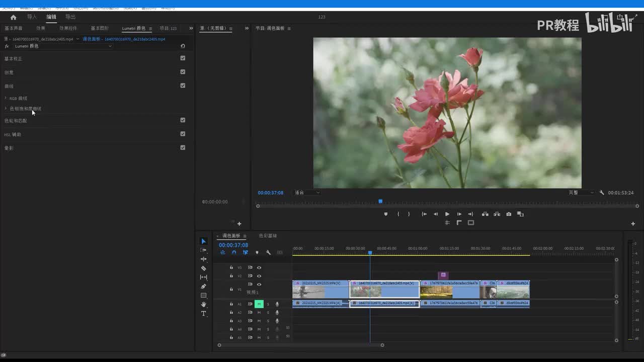
Task: Reset the Lumetri Color effect
Action: 183,46
